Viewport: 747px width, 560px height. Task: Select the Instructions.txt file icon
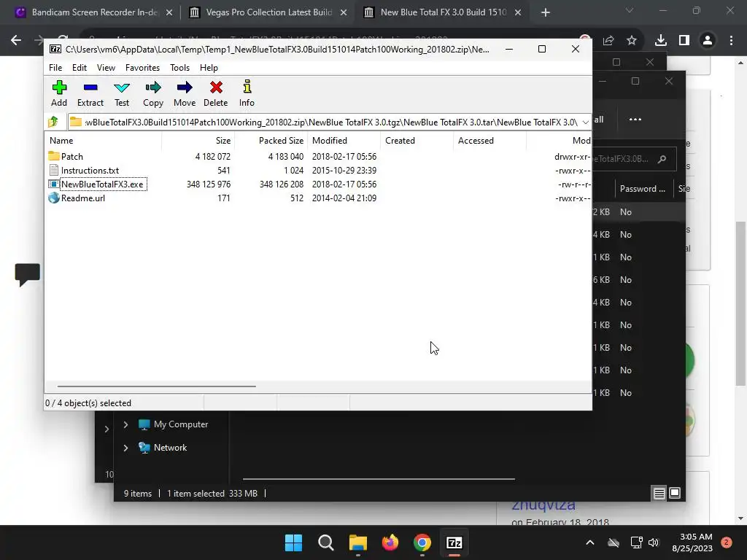coord(54,171)
